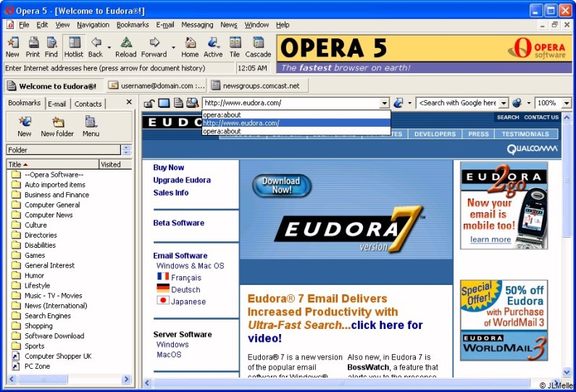Click the OPERA 5 banner advertisement

(425, 54)
